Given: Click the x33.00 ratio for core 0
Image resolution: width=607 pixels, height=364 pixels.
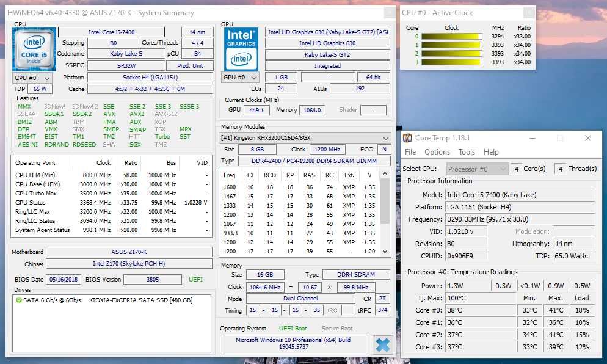Looking at the screenshot, I should coord(522,37).
